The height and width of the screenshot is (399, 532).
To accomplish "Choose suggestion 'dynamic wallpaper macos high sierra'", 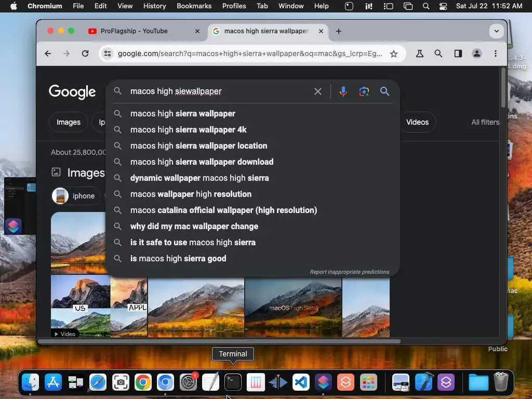I will pos(253,178).
